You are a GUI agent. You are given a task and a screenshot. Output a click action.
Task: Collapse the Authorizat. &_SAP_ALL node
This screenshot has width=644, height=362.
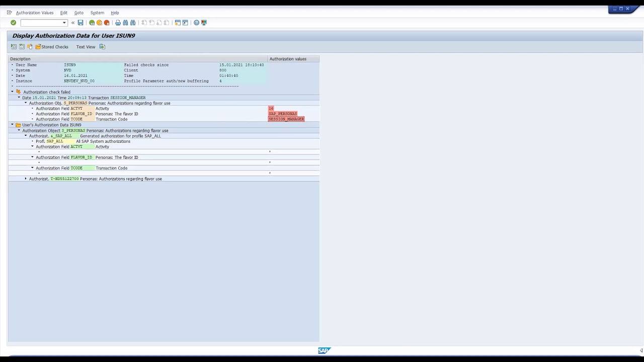pyautogui.click(x=26, y=136)
